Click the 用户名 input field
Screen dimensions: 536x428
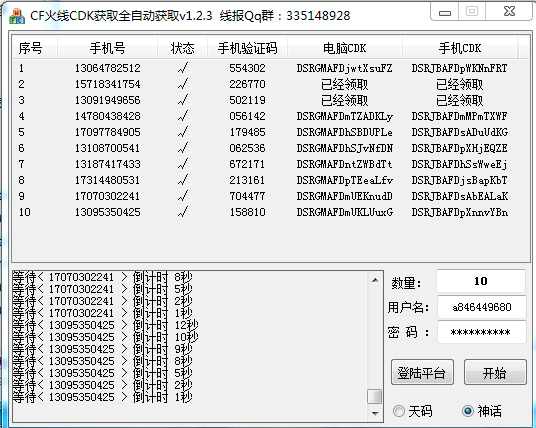pos(482,307)
